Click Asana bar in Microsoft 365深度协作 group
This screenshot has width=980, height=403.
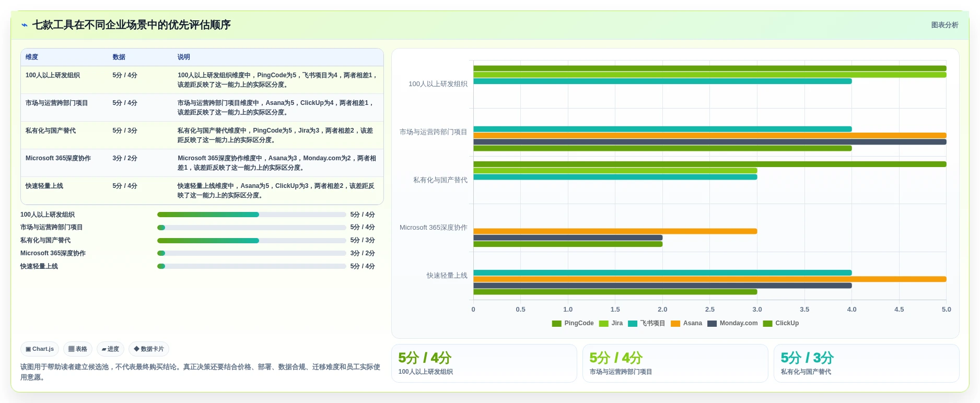pos(615,231)
